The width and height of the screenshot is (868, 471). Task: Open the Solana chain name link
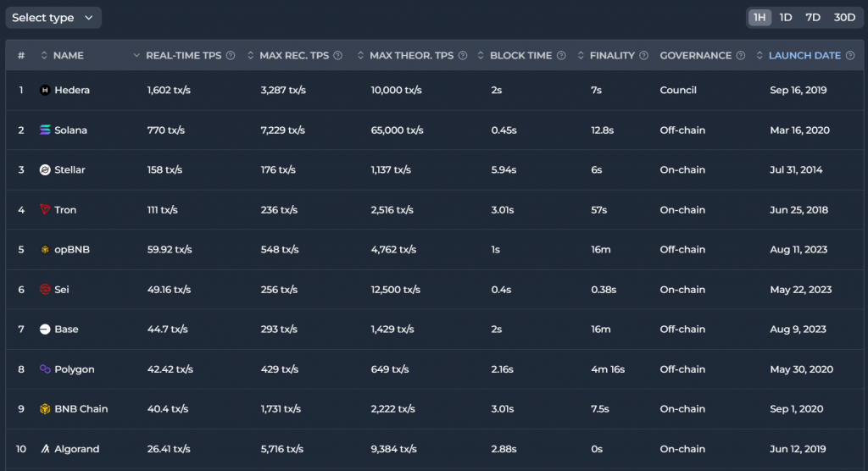pyautogui.click(x=71, y=130)
